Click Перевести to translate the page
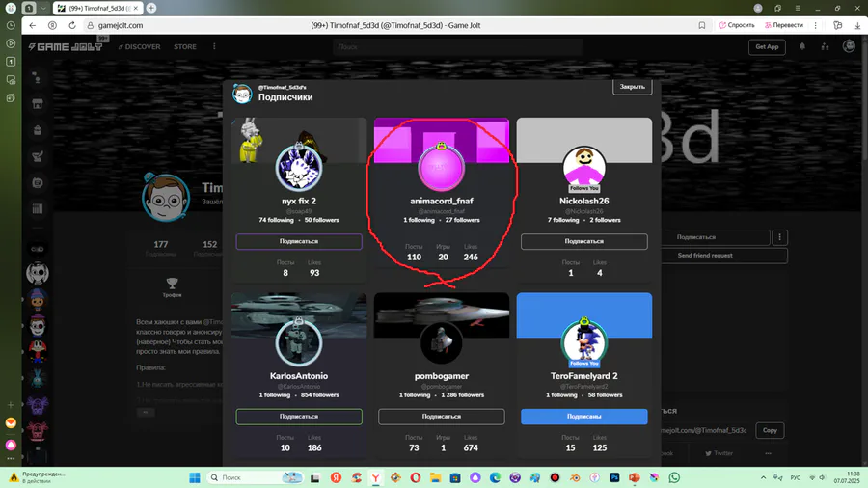The height and width of the screenshot is (488, 868). click(783, 25)
